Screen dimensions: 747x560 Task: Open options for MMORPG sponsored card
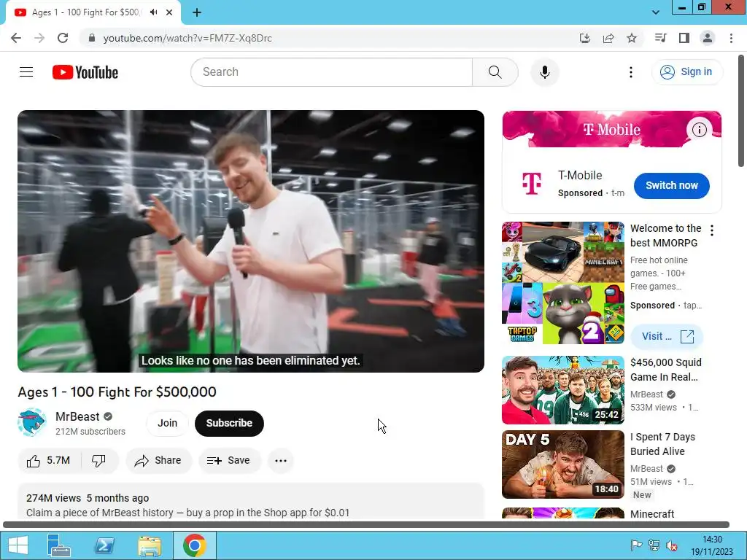712,230
